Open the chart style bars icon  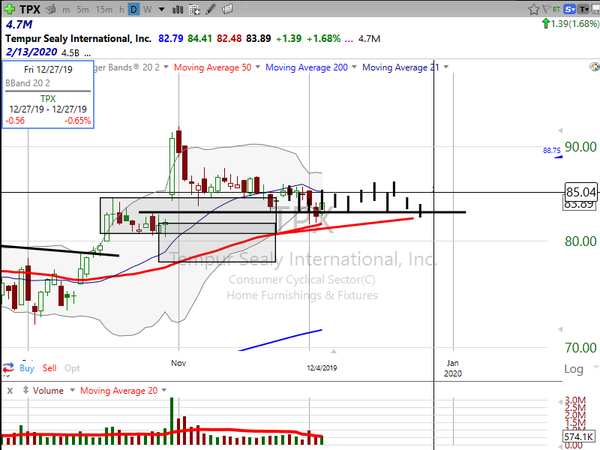click(178, 10)
